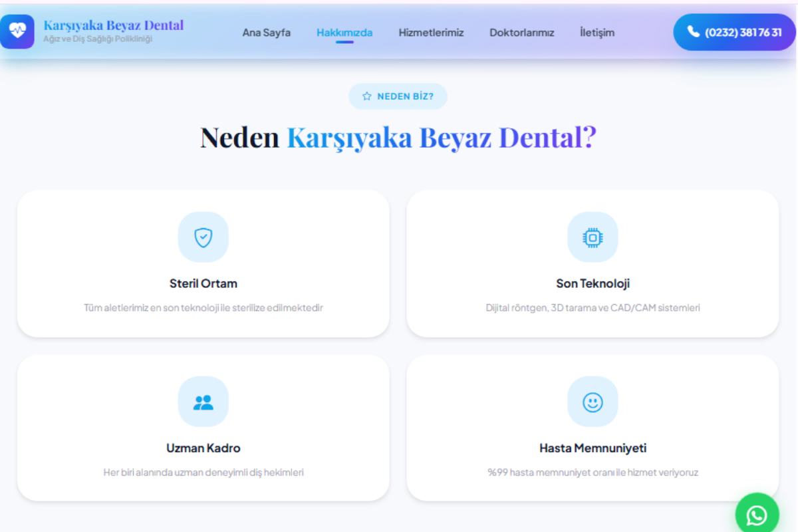The width and height of the screenshot is (798, 532).
Task: Click the Karşıyaka Beyaz Dental logo text
Action: pyautogui.click(x=114, y=26)
